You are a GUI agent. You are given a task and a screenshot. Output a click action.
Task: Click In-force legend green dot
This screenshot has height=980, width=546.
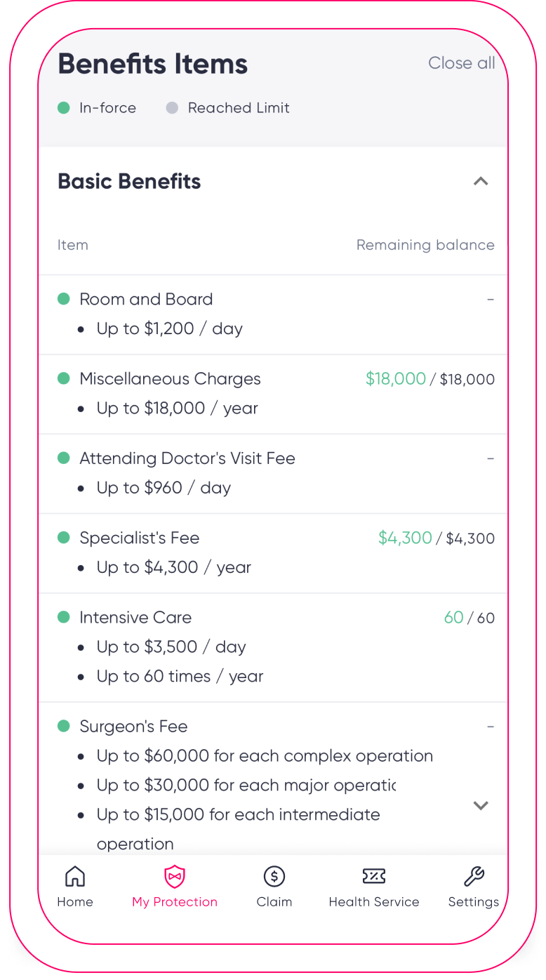click(64, 108)
